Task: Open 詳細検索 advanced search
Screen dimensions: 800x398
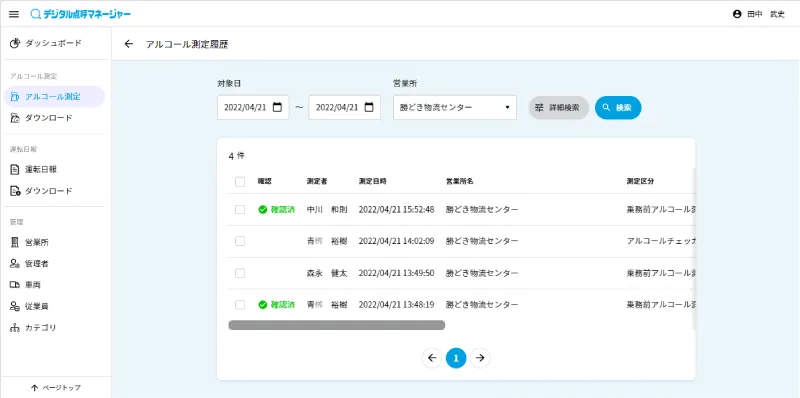Action: pos(558,108)
